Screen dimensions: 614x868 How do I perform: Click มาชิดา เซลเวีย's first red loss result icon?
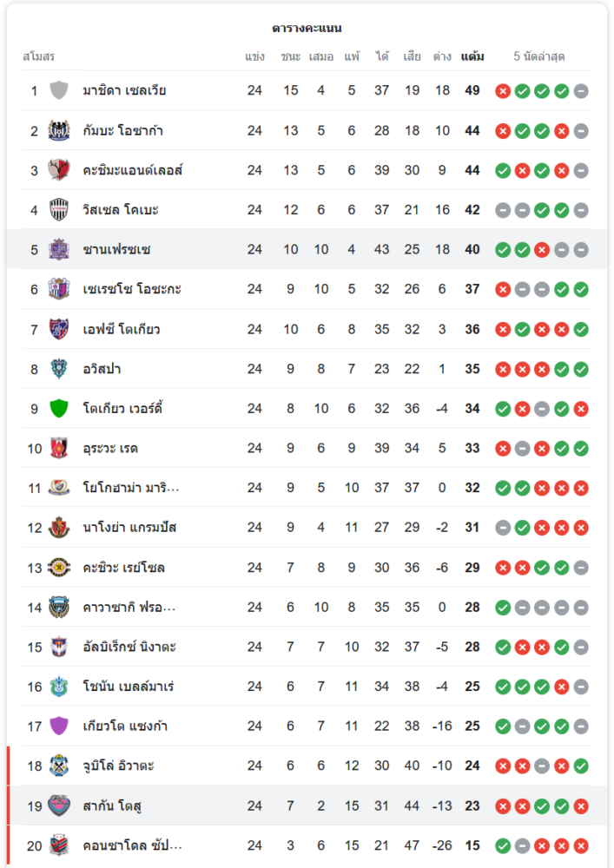(x=503, y=90)
